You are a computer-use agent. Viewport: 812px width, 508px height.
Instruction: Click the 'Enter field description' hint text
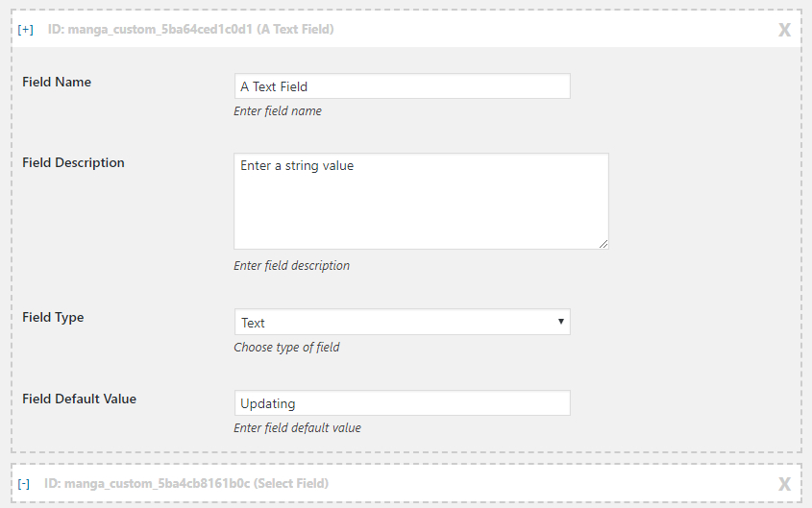[x=291, y=266]
